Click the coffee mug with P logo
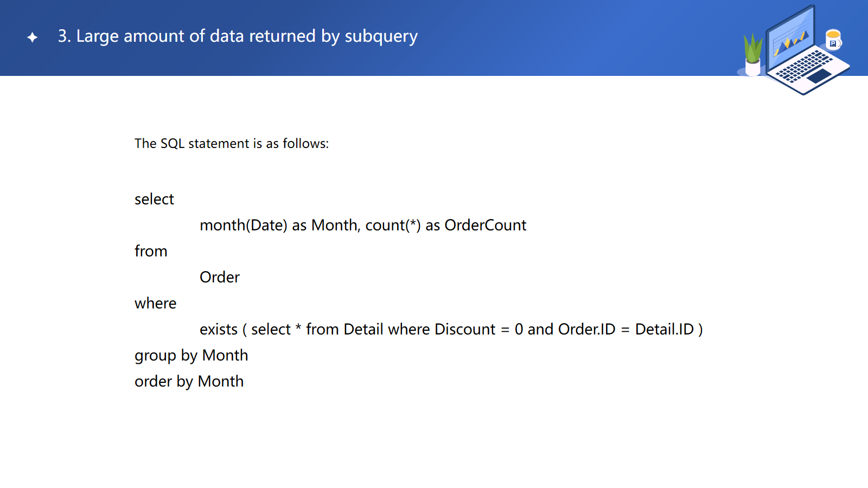This screenshot has width=868, height=488. point(833,41)
